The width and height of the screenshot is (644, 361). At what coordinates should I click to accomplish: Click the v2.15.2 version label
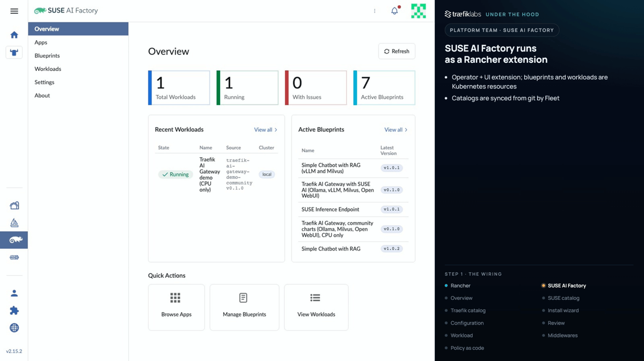14,351
